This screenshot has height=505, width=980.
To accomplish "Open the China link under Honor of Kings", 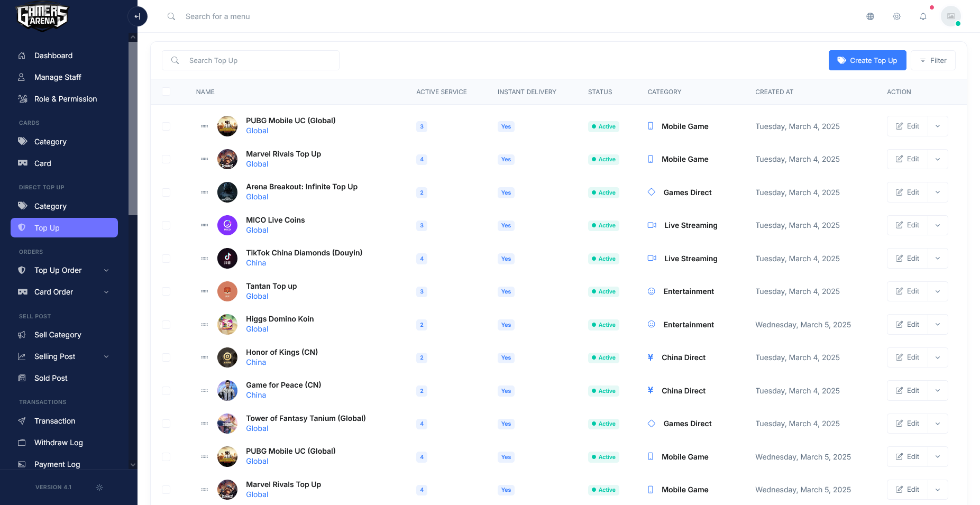I will (x=256, y=362).
